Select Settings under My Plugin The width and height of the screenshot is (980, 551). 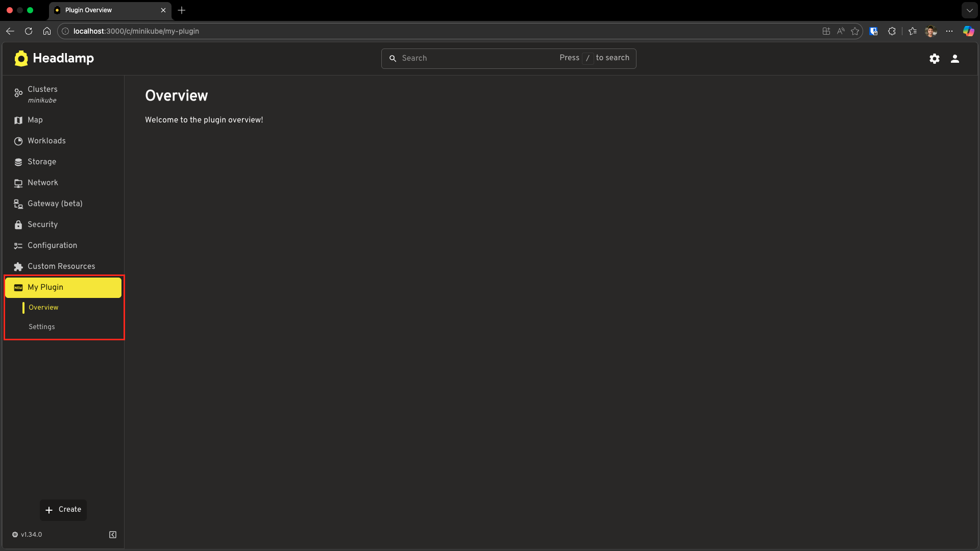(41, 327)
